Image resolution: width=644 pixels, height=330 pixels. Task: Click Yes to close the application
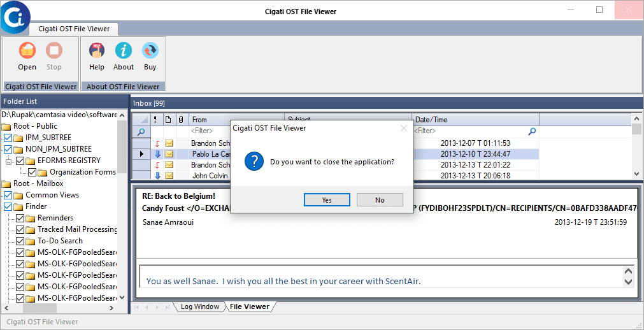click(327, 200)
